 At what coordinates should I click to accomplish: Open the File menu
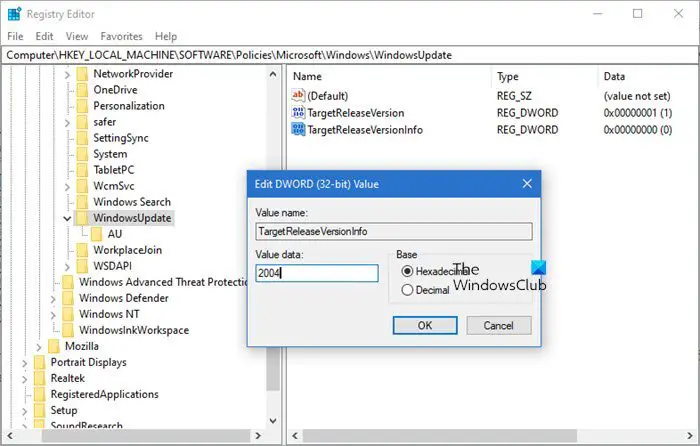(x=15, y=36)
